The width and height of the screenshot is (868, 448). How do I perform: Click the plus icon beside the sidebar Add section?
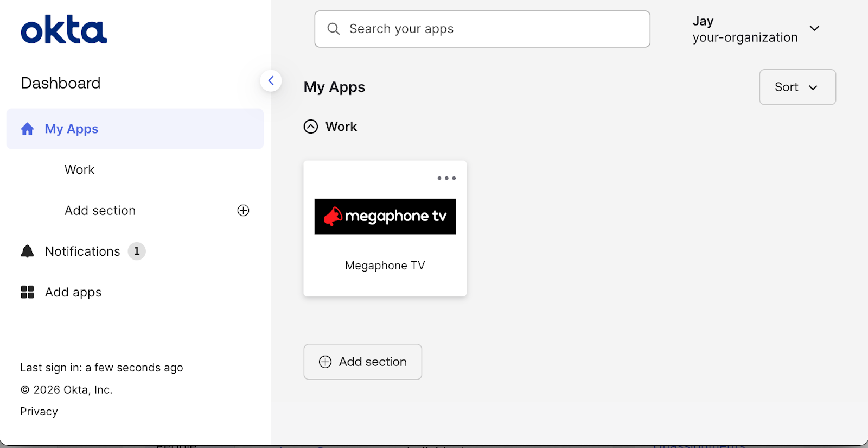pyautogui.click(x=243, y=210)
